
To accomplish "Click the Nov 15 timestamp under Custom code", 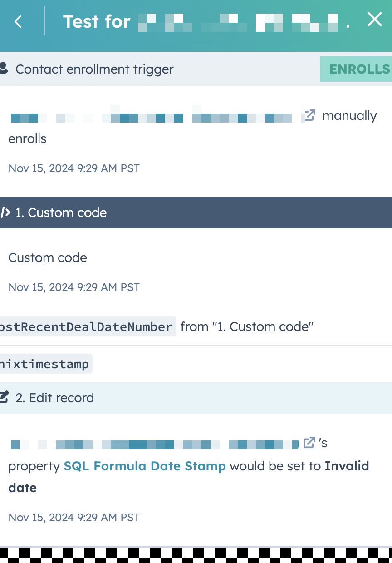I will [x=73, y=287].
